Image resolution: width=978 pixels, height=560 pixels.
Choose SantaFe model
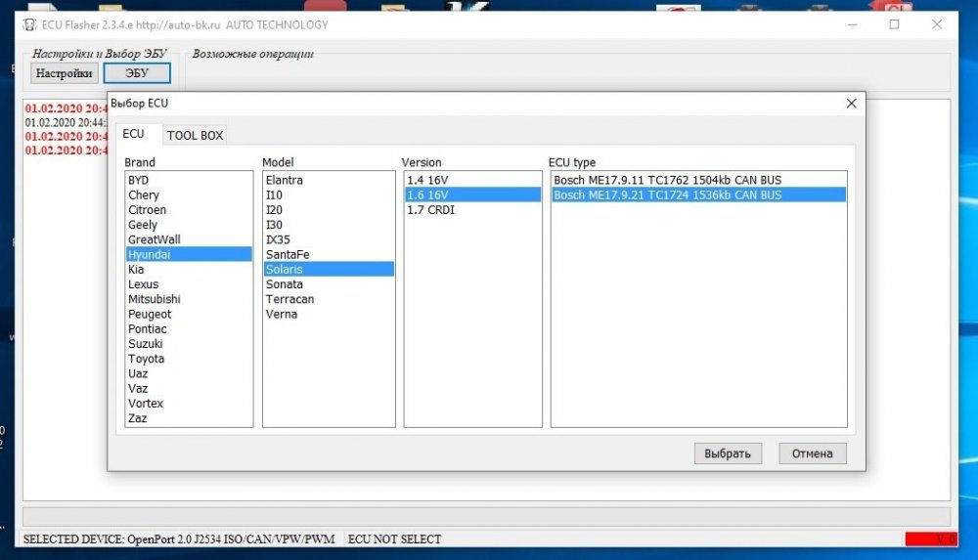(329, 254)
